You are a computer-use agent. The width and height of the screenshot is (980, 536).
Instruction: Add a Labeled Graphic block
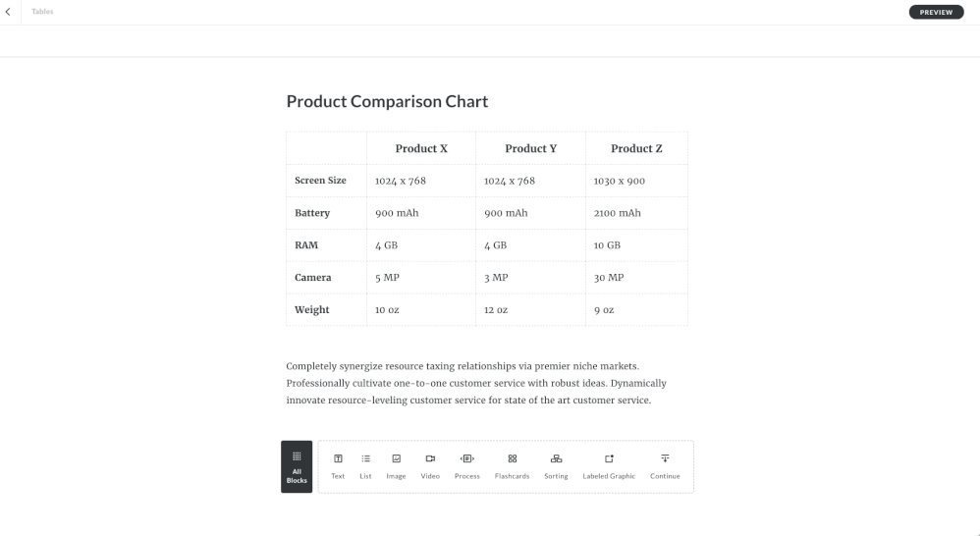pos(609,466)
